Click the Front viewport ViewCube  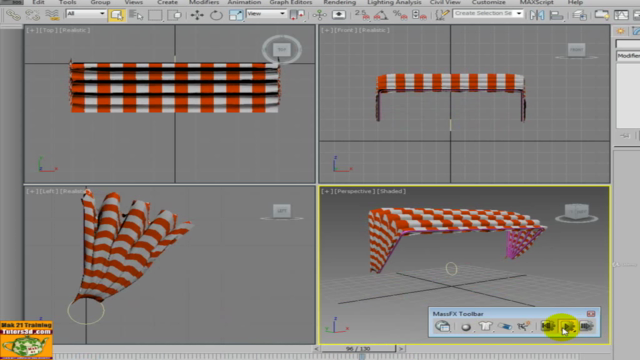pyautogui.click(x=576, y=50)
